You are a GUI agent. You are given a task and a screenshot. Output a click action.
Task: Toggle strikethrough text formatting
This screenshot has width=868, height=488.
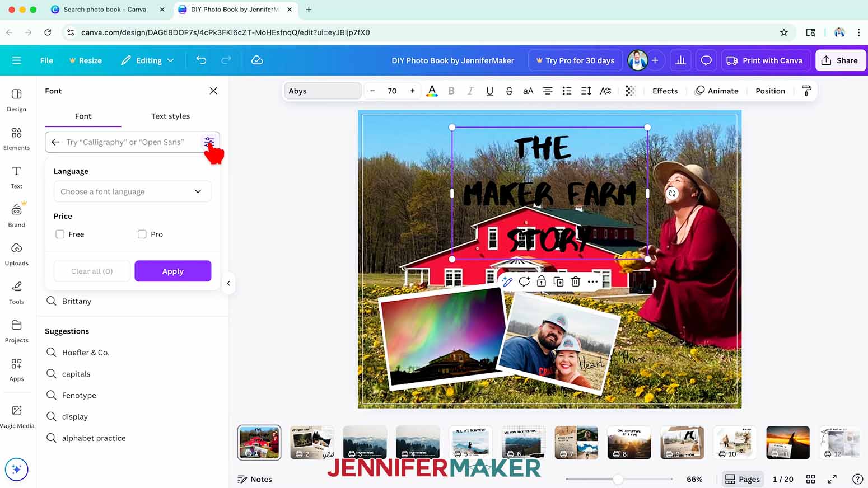click(509, 91)
